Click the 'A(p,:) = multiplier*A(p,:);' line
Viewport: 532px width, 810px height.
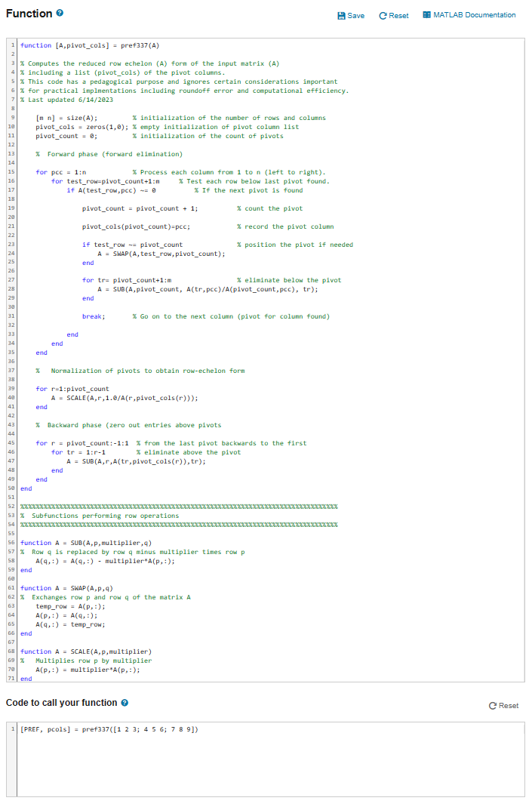[x=88, y=670]
